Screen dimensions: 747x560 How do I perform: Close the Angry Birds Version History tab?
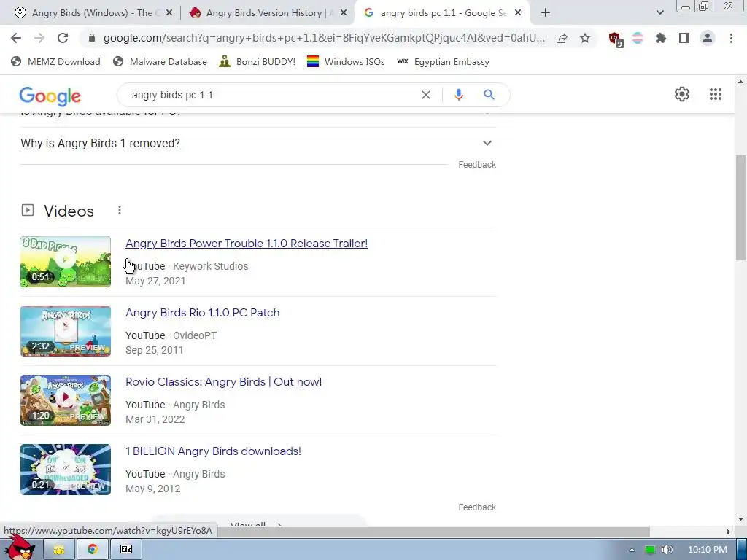pyautogui.click(x=343, y=13)
